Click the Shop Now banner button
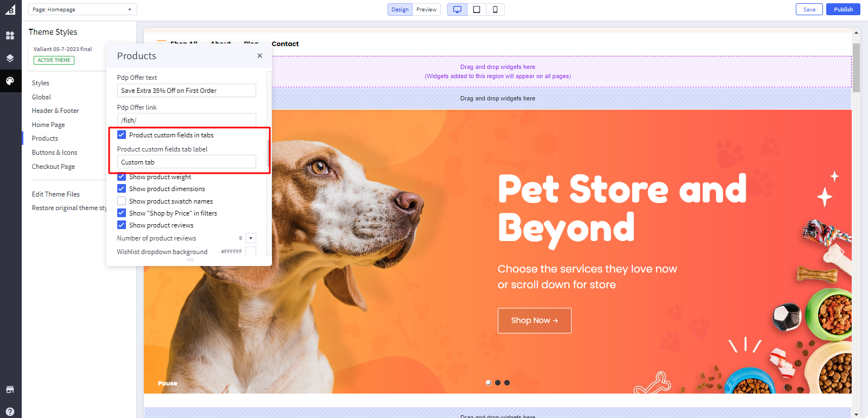Viewport: 868px width, 418px height. click(535, 320)
